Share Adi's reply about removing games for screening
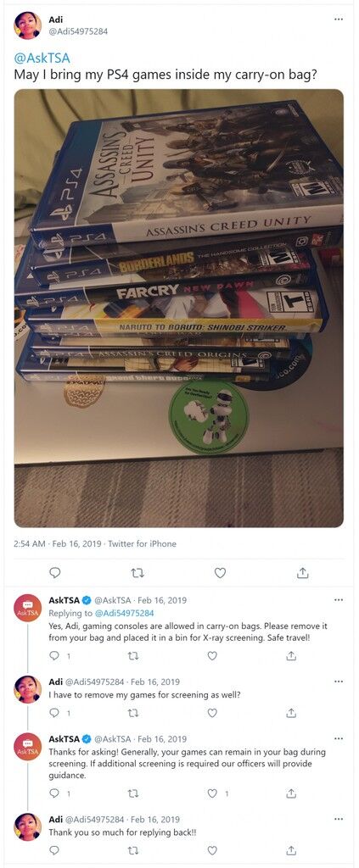 point(291,713)
